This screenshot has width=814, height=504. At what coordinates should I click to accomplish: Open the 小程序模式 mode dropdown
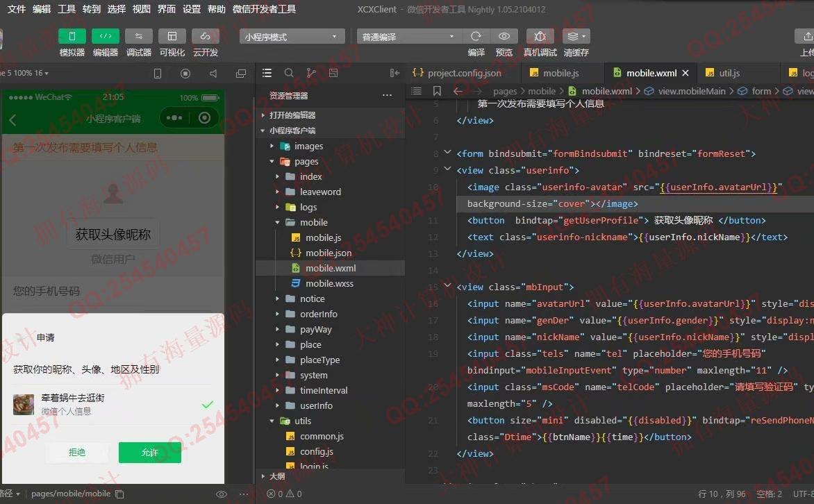click(292, 37)
